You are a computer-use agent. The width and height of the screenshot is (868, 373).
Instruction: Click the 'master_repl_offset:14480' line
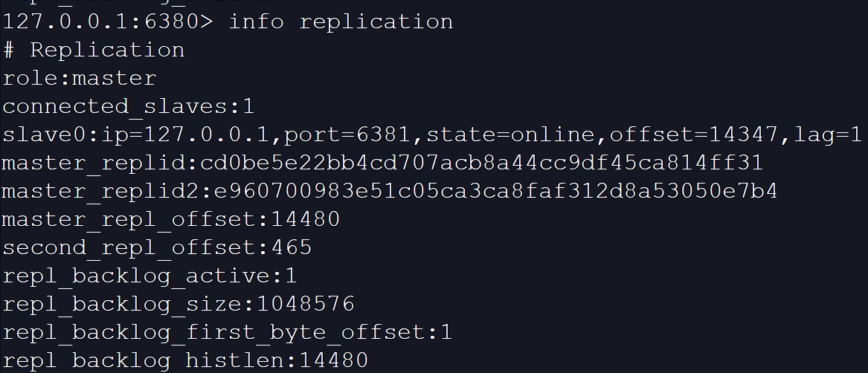pos(171,219)
